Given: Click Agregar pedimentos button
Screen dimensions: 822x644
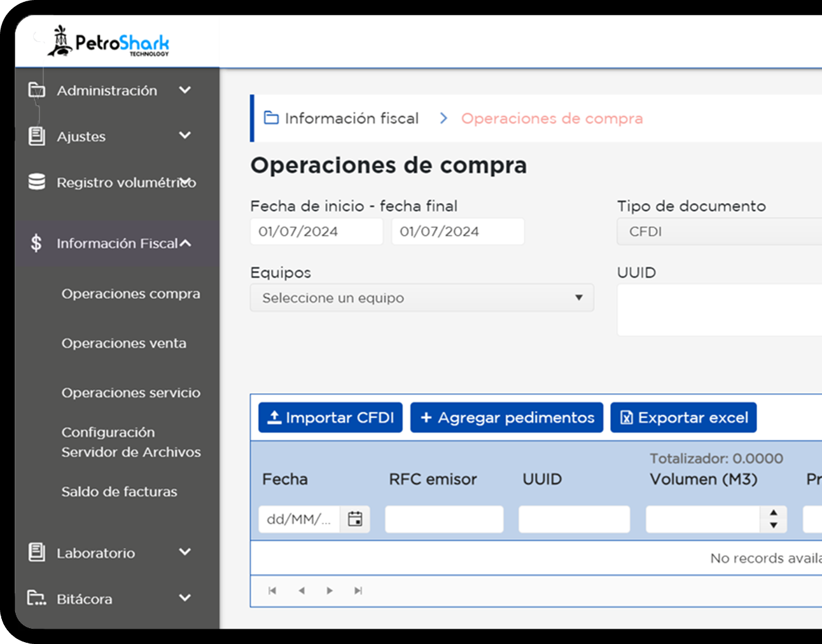Looking at the screenshot, I should [506, 417].
